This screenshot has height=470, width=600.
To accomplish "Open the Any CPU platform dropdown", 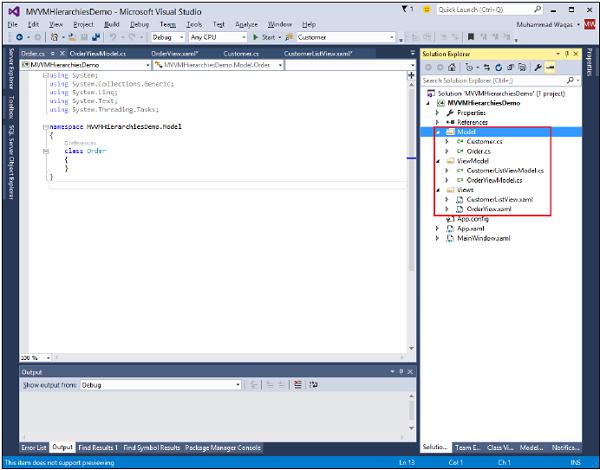I will pyautogui.click(x=218, y=37).
